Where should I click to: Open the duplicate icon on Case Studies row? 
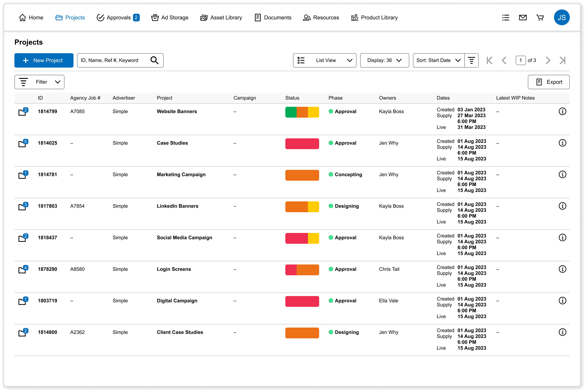point(23,144)
